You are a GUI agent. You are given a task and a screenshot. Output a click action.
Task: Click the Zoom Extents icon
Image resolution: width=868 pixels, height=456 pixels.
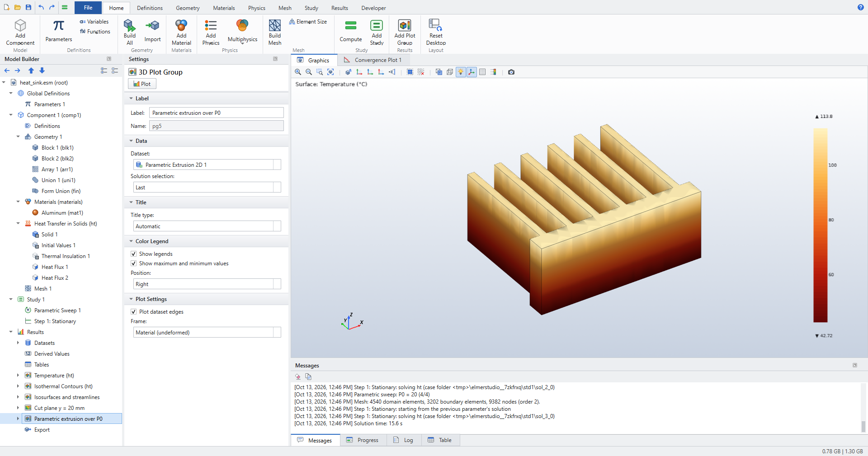330,72
